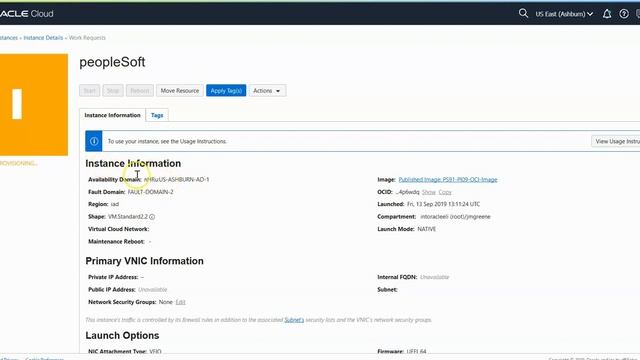Open the Published Image PS91 link
Screen dimensions: 640x360
click(x=448, y=180)
